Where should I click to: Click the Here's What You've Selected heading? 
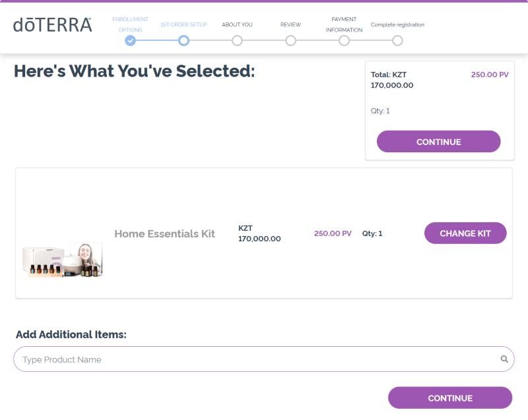(x=134, y=71)
